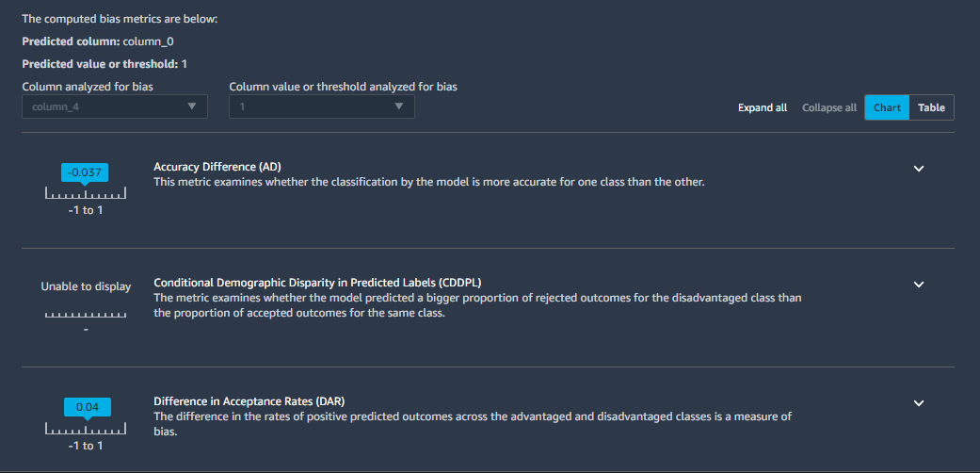Click the 0.04 value badge
980x473 pixels.
(x=87, y=407)
